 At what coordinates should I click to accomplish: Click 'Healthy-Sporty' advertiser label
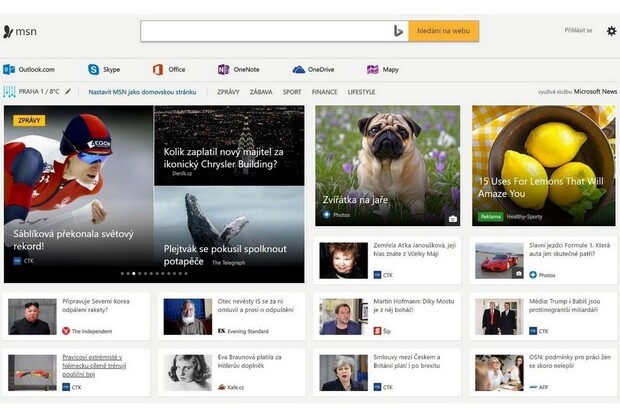tap(524, 217)
